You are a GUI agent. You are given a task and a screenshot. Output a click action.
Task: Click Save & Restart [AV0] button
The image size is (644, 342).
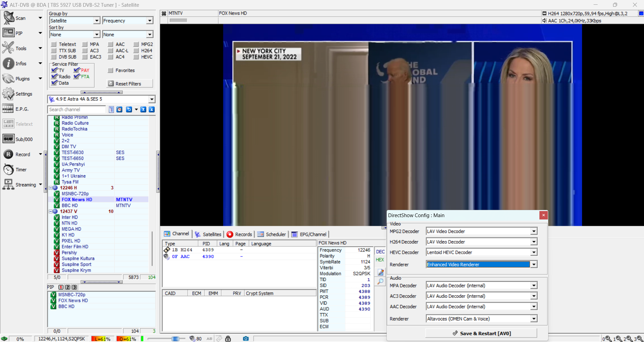tap(481, 333)
